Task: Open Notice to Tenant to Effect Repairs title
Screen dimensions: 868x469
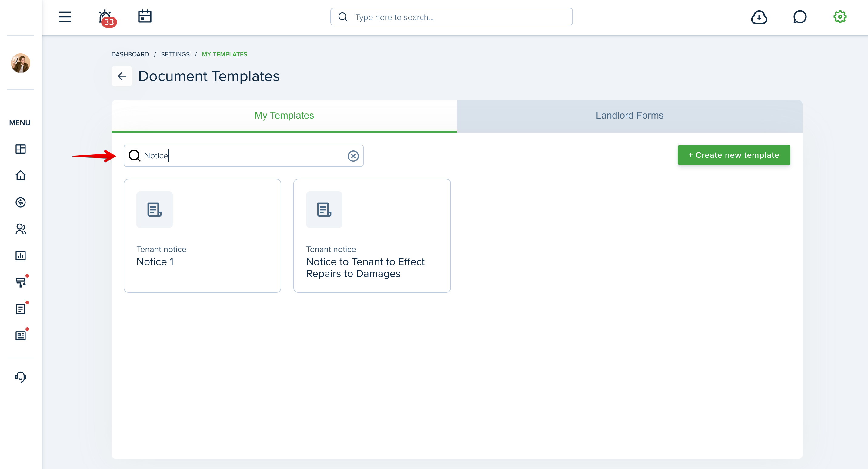Action: coord(365,268)
